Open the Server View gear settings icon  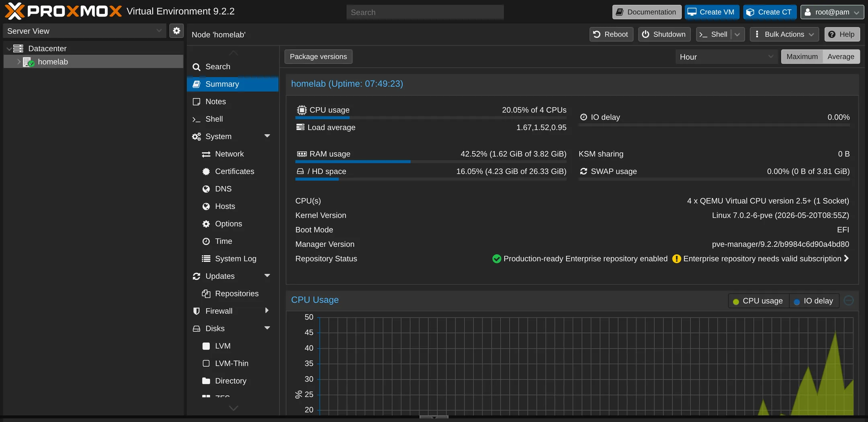point(176,31)
